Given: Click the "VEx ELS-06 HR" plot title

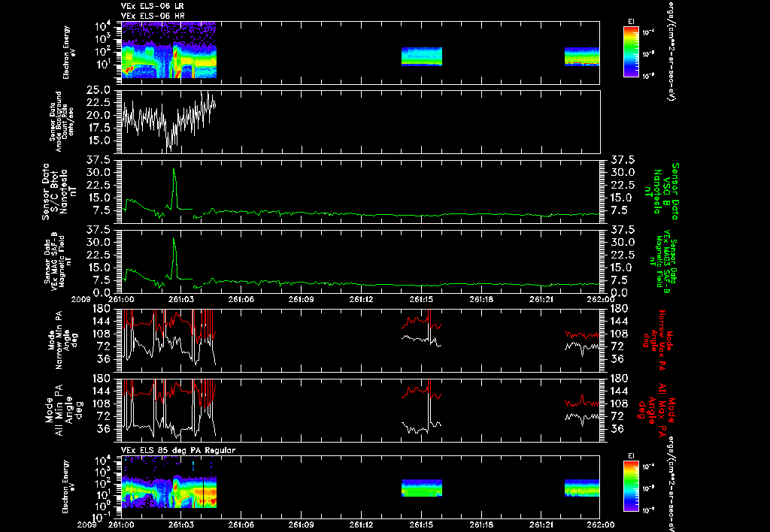Looking at the screenshot, I should coord(153,17).
